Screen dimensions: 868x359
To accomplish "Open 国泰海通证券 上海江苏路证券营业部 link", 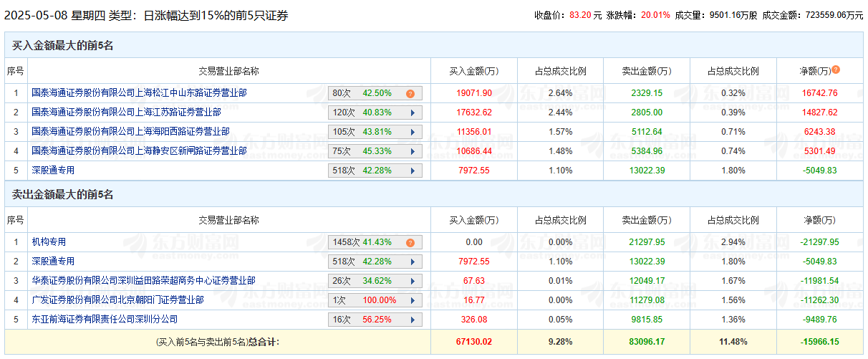I will pos(126,113).
